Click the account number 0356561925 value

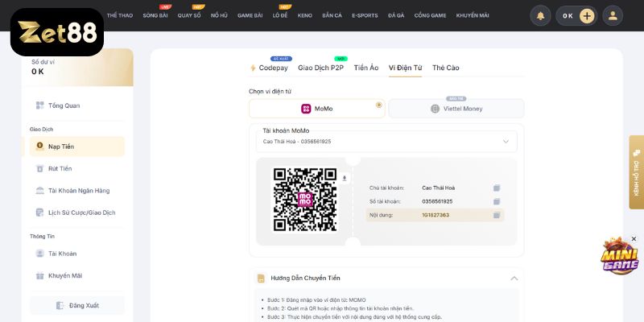(437, 202)
